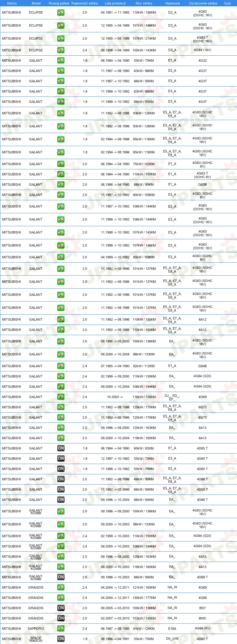Click the PB icon in the GALANT 04.1989 -> 10.1992 row
Image resolution: width=237 pixels, height=644 pixels.
pyautogui.click(x=61, y=257)
